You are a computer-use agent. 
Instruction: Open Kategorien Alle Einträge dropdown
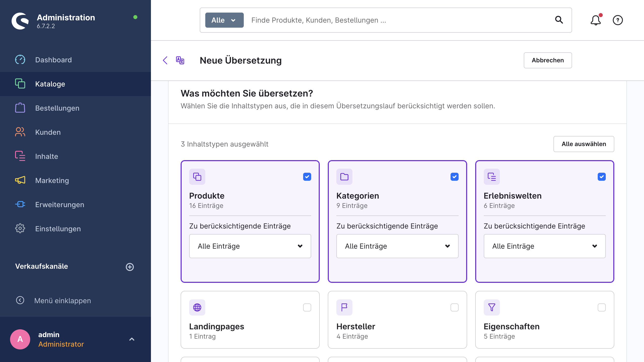(397, 246)
